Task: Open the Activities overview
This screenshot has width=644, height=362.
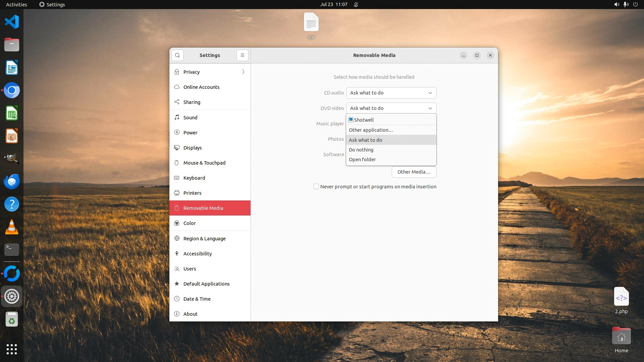Action: [16, 4]
